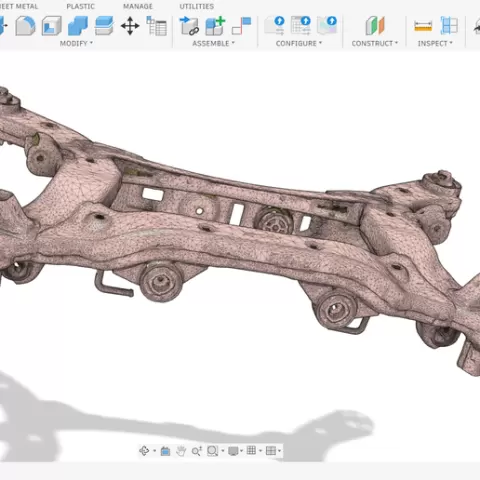Activate the Move/Copy arrows tool

tap(130, 26)
